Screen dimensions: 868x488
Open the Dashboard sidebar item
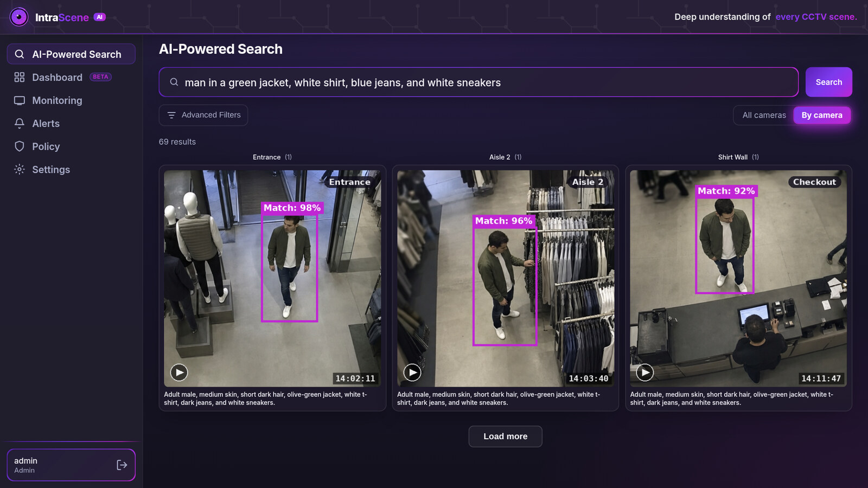(71, 77)
